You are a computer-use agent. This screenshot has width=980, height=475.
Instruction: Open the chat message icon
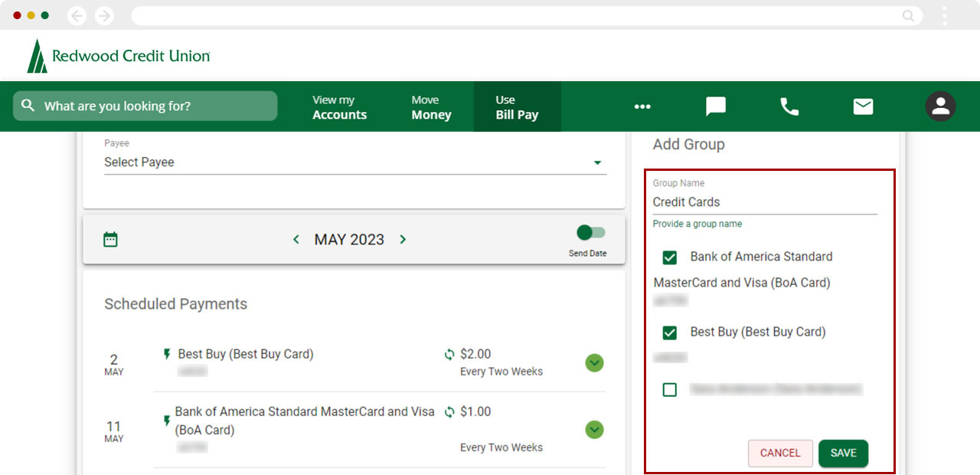tap(716, 106)
